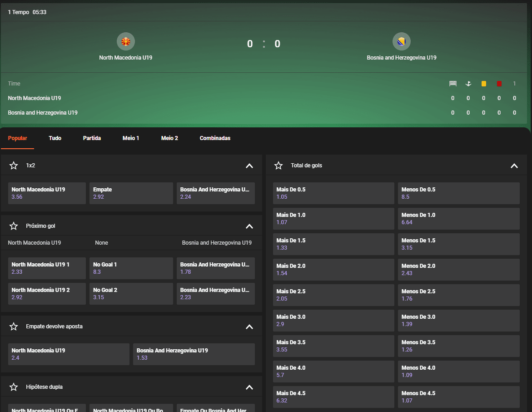This screenshot has width=532, height=412.
Task: Click the corner kick icon above the stats
Action: [x=468, y=84]
